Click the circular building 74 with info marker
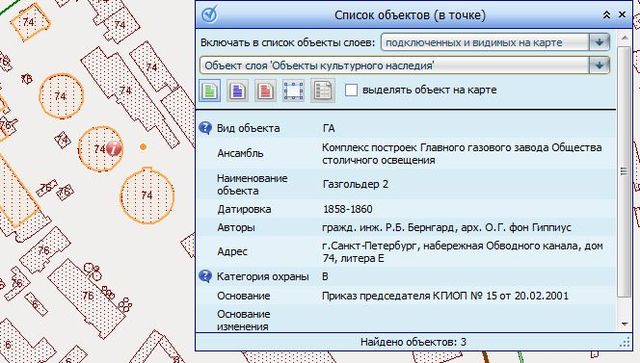Image resolution: width=640 pixels, height=363 pixels. tap(100, 149)
